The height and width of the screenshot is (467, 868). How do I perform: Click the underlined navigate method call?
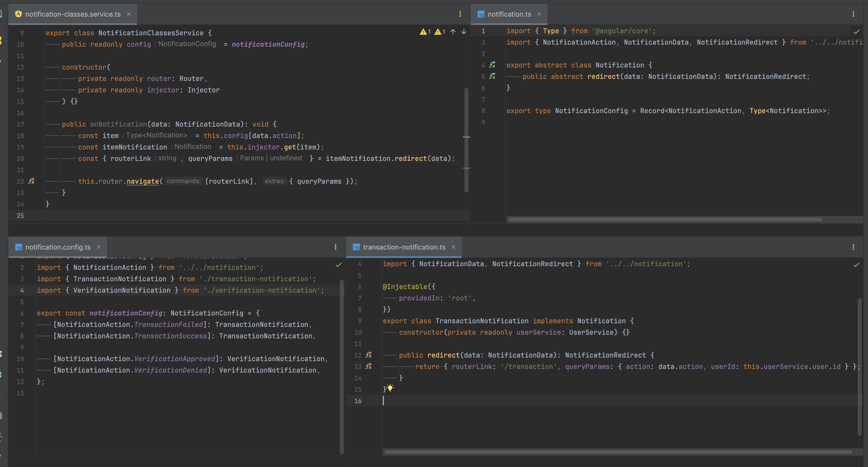pos(143,181)
